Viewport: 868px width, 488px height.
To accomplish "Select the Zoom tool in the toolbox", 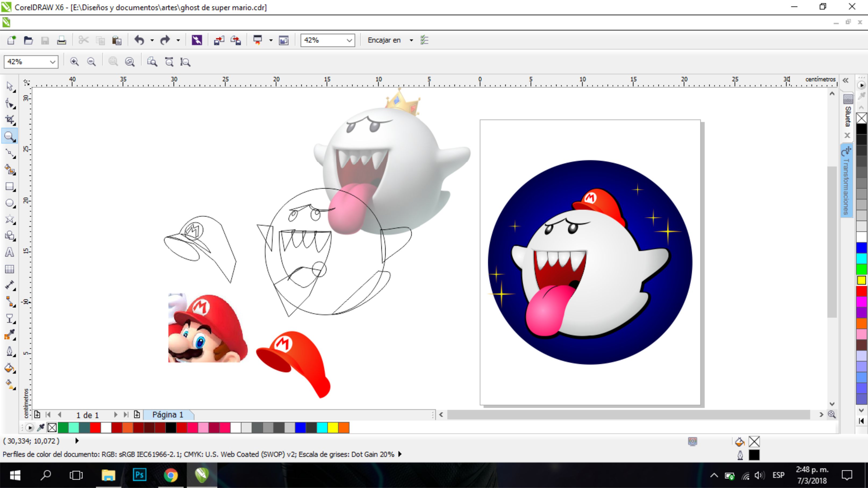I will (10, 137).
